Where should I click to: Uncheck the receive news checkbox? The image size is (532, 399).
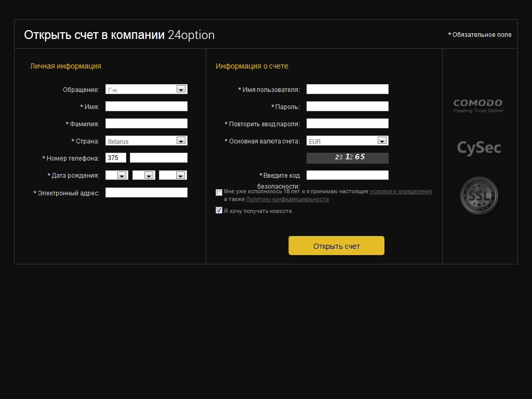pos(219,210)
